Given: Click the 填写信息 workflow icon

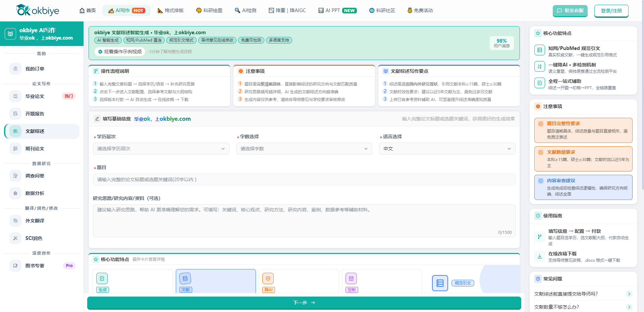Looking at the screenshot, I should (x=539, y=237).
